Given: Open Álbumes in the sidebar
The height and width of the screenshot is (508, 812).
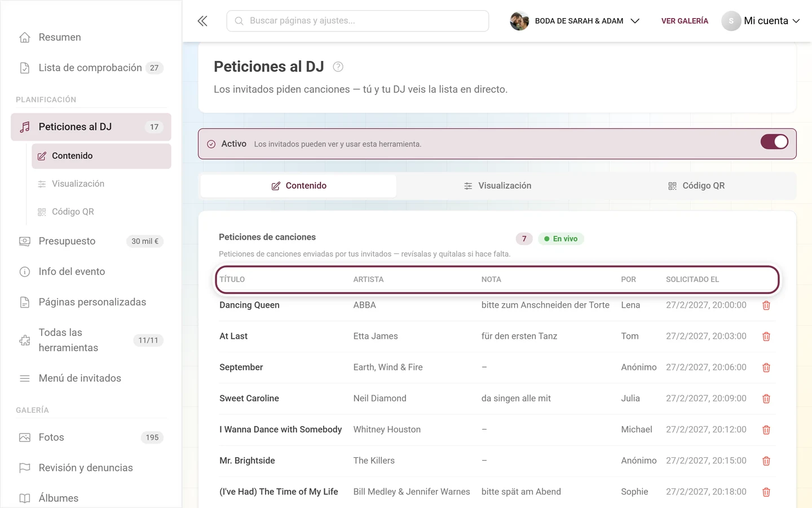Looking at the screenshot, I should click(x=91, y=498).
